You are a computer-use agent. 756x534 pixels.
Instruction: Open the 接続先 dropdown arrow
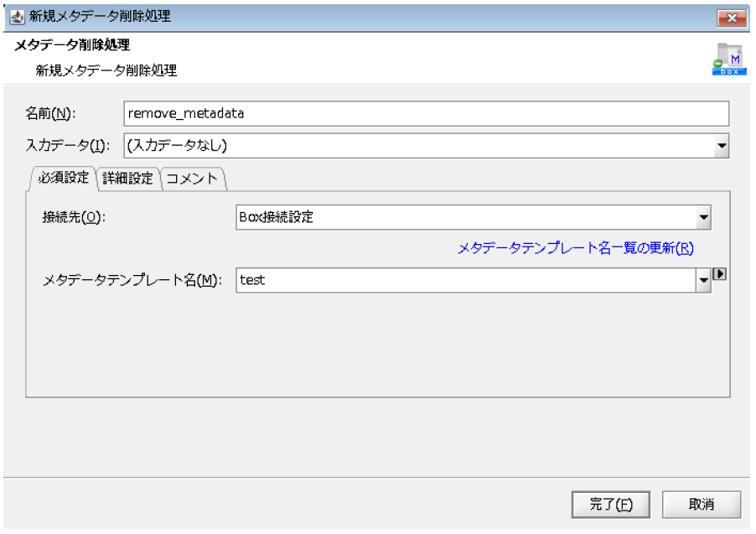coord(703,218)
